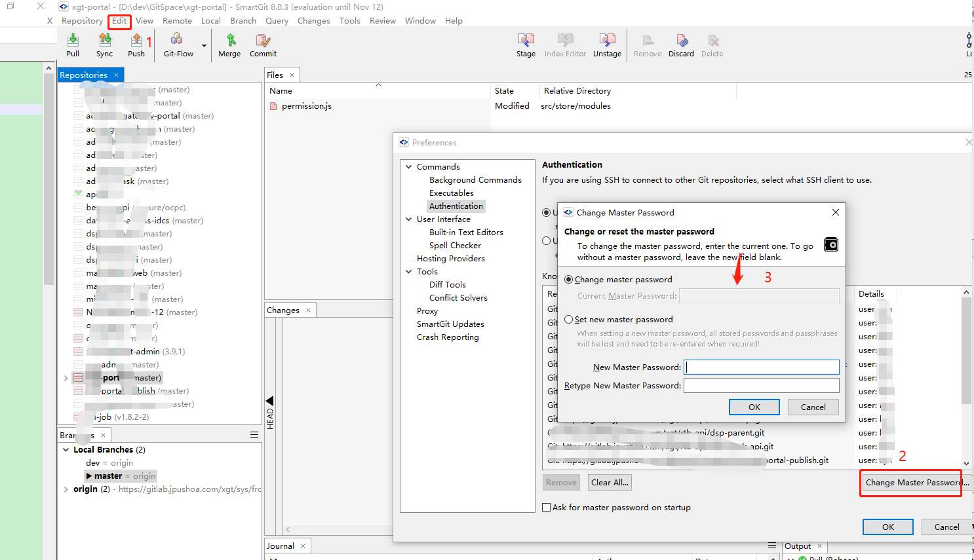Enable Ask for master password on startup

[546, 508]
